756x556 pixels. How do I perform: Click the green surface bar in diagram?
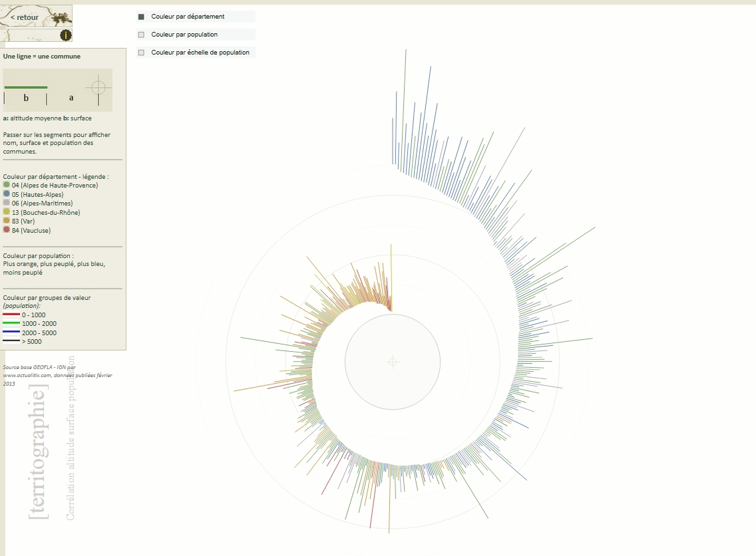pos(26,87)
